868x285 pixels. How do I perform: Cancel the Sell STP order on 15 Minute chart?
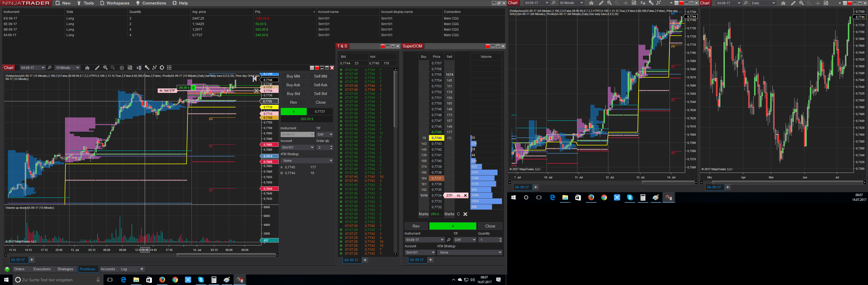pos(256,91)
